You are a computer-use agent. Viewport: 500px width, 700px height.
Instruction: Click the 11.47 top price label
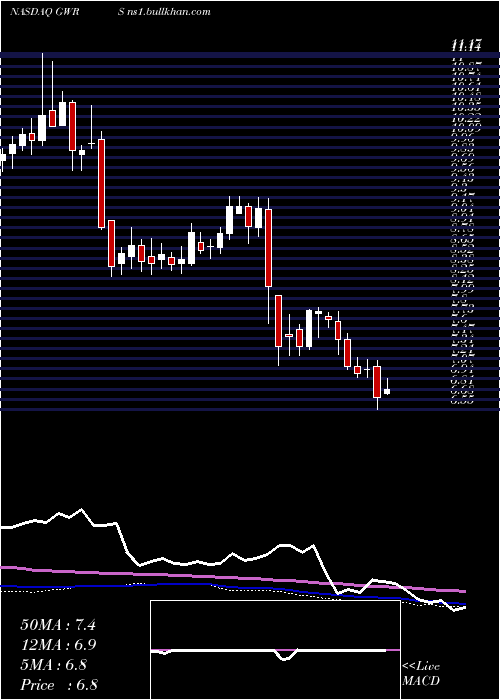(466, 46)
